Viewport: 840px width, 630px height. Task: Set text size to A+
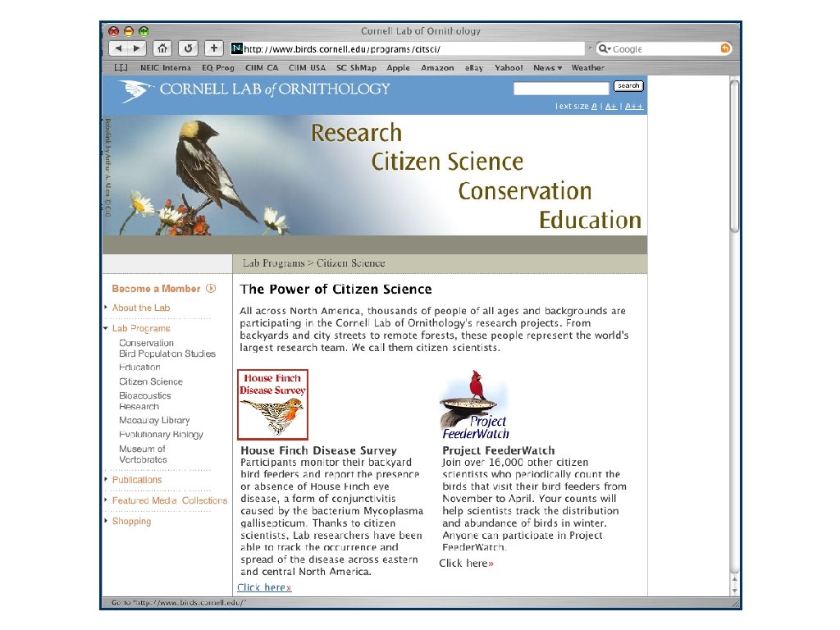point(611,106)
